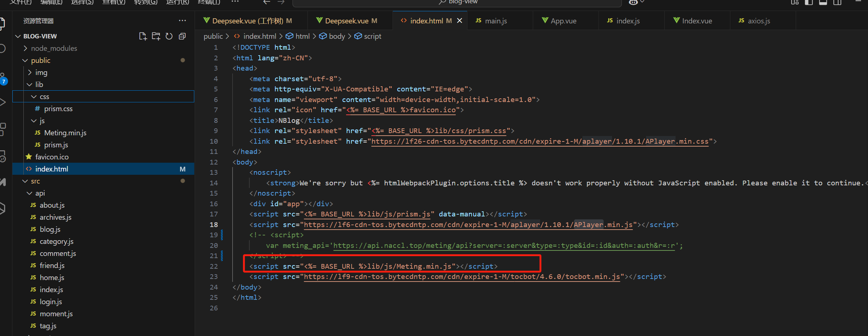This screenshot has height=336, width=868.
Task: Open the Extensions activity bar icon
Action: tap(3, 129)
